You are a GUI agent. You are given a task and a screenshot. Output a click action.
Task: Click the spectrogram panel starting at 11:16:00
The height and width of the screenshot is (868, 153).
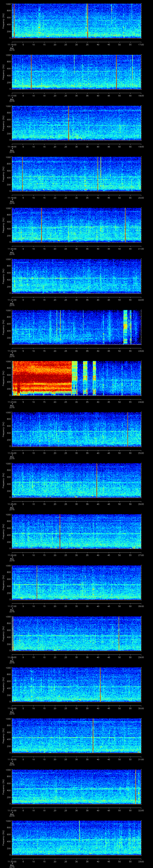point(77,21)
